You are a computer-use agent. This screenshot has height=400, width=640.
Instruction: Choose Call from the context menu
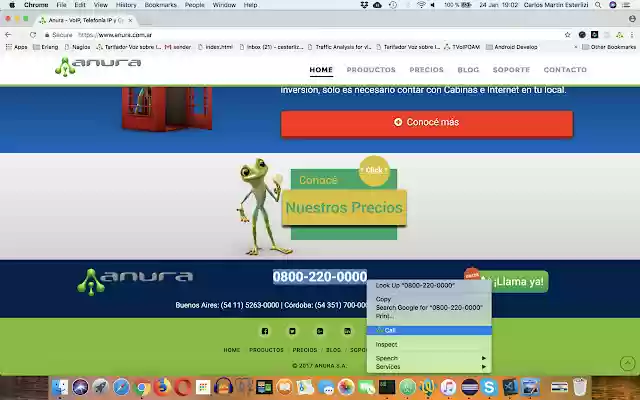(429, 330)
